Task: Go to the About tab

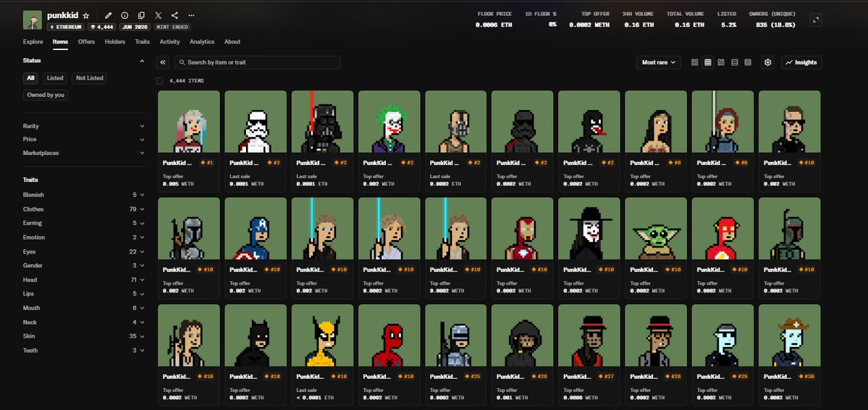Action: point(232,41)
